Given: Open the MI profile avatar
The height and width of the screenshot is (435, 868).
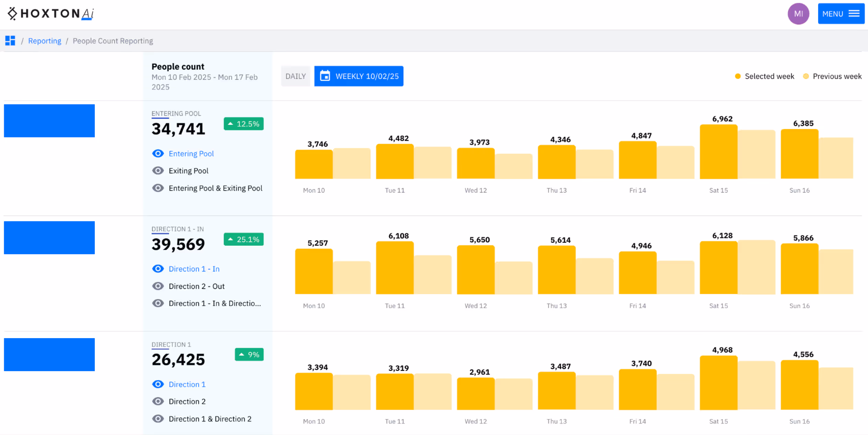Looking at the screenshot, I should 798,13.
